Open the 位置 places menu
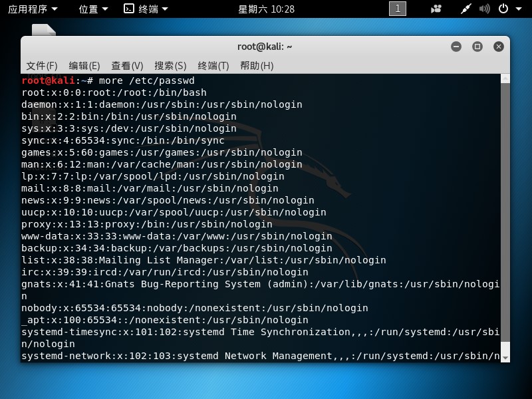This screenshot has width=532, height=399. (x=93, y=9)
